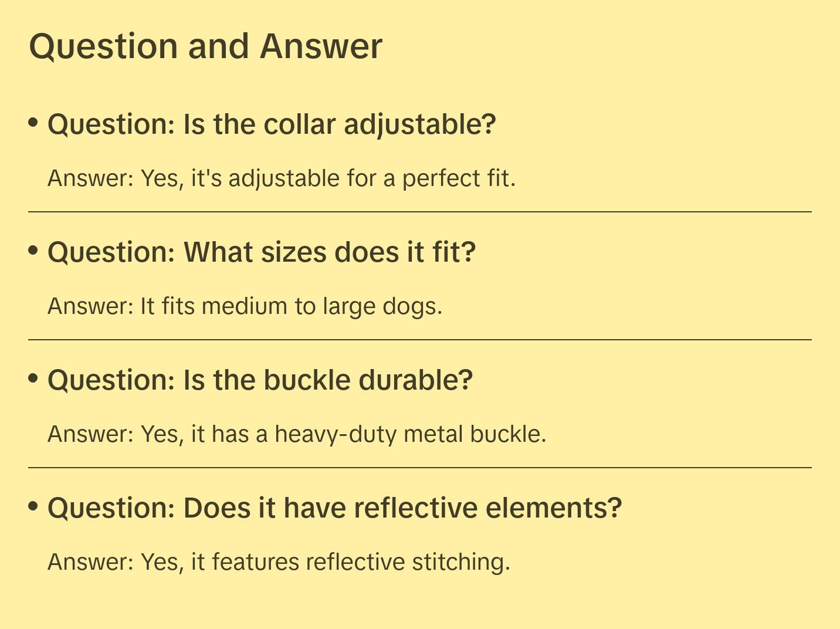This screenshot has width=840, height=629.
Task: Click the 'Does it have reflective elements?' question
Action: (x=334, y=508)
